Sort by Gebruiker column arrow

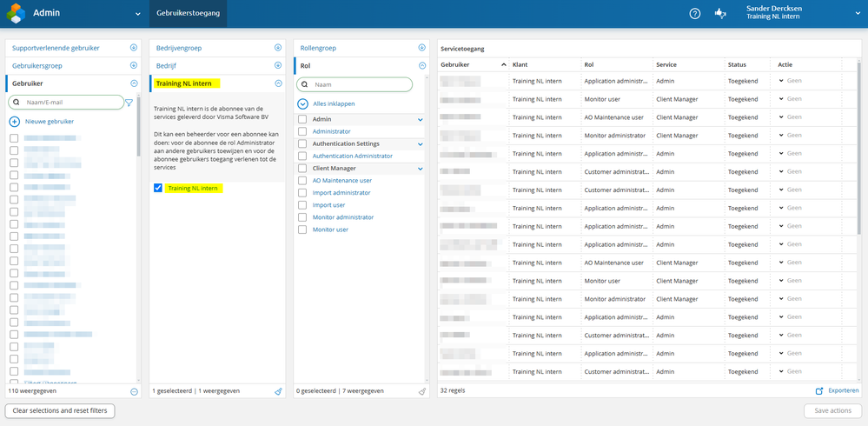coord(503,65)
